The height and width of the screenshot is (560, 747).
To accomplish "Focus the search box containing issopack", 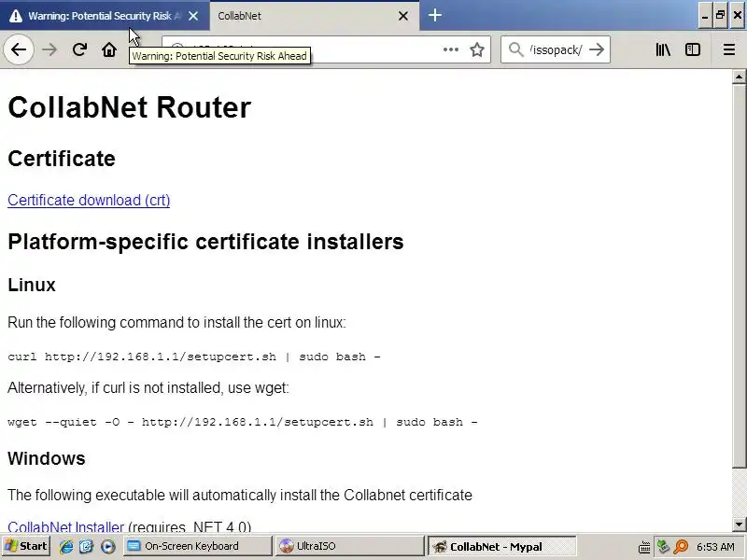I will [556, 49].
